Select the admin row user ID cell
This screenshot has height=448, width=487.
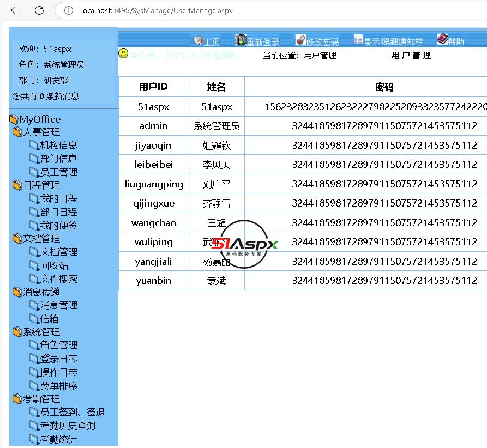point(153,126)
